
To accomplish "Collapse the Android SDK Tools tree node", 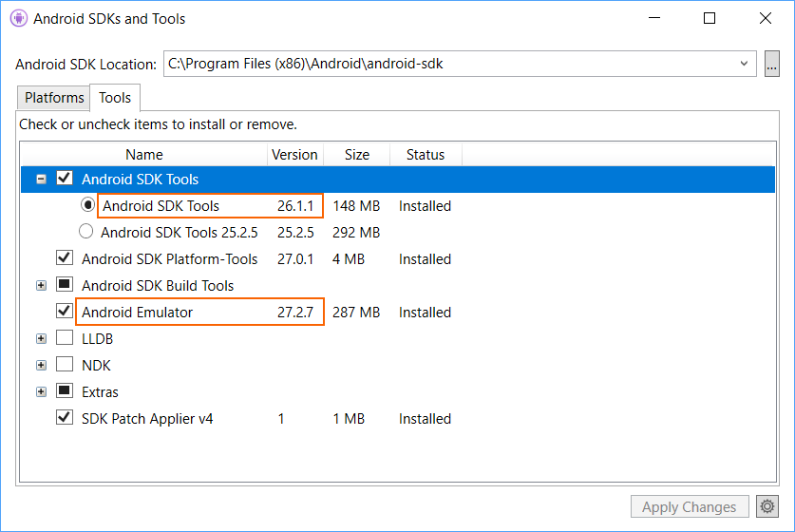I will tap(41, 179).
